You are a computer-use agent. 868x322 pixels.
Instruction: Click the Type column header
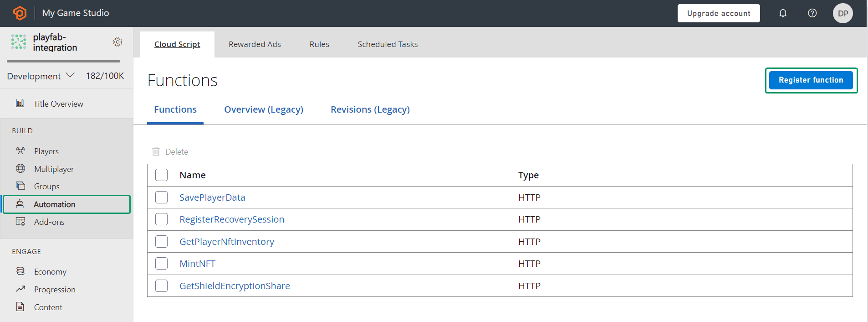(528, 175)
